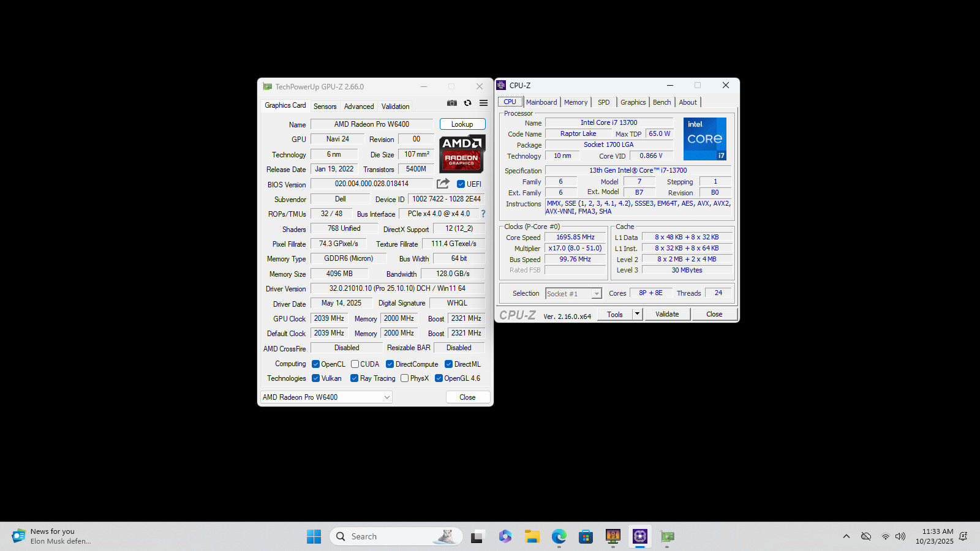Switch to the Sensors tab in GPU-Z

(325, 107)
